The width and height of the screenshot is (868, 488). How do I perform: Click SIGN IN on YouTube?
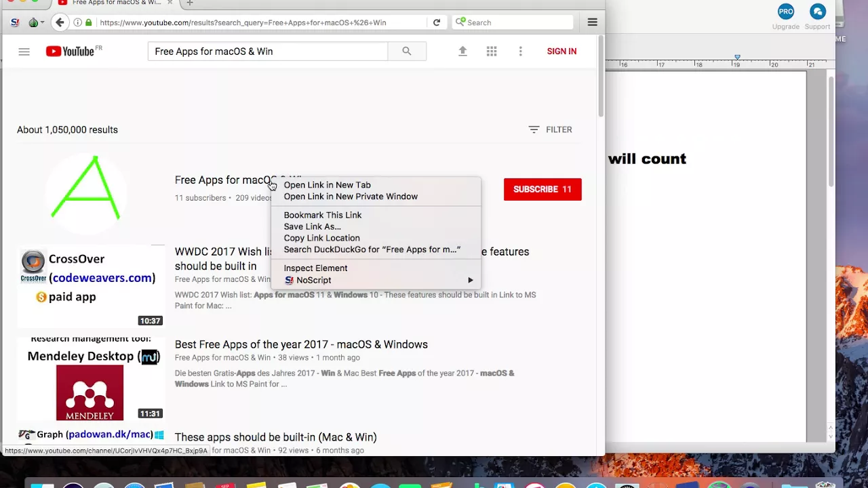pyautogui.click(x=561, y=52)
